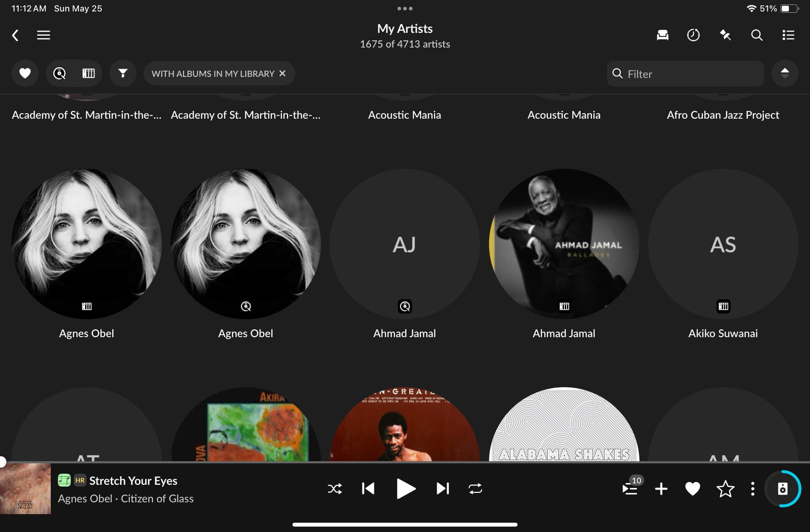Select first Academy of St. Martin-in-the label
This screenshot has height=532, width=810.
tap(86, 115)
